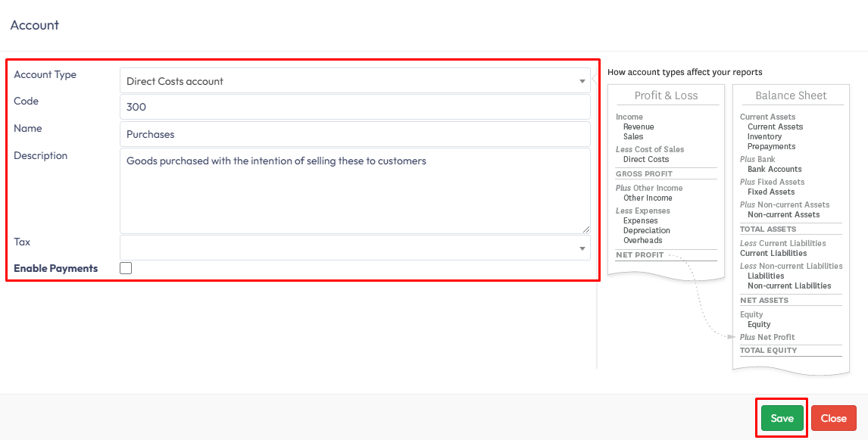Click Bank Accounts in Balance Sheet

coord(774,170)
